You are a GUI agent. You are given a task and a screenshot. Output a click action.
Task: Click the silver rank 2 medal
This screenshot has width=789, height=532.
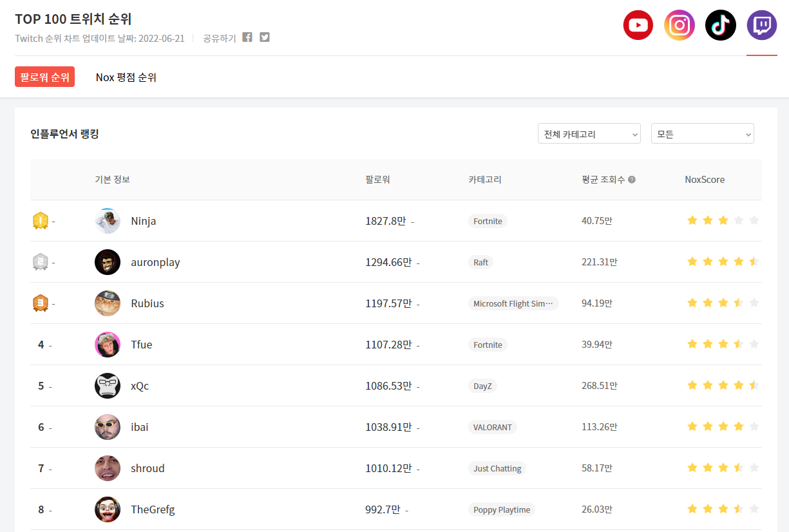tap(41, 262)
